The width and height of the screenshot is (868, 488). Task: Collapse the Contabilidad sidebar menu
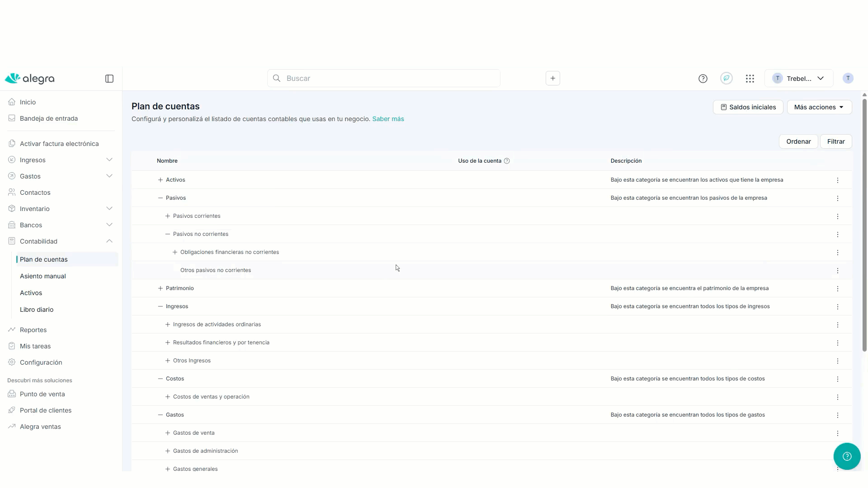click(x=109, y=241)
